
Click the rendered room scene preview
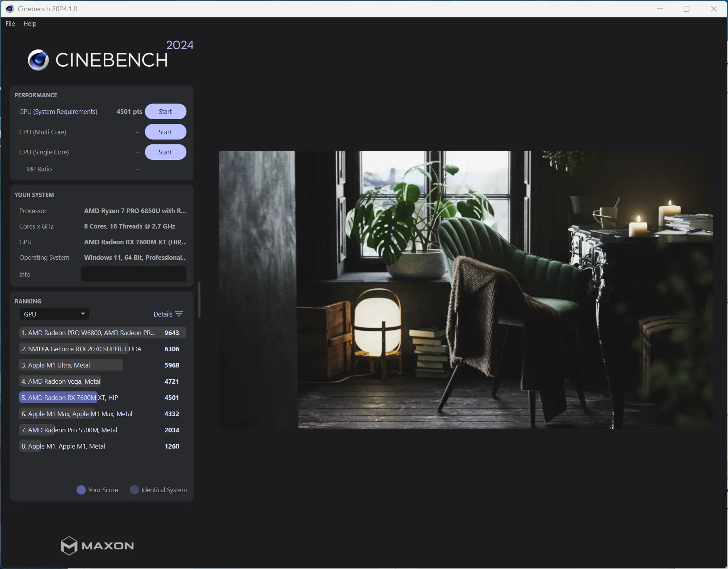tap(466, 290)
